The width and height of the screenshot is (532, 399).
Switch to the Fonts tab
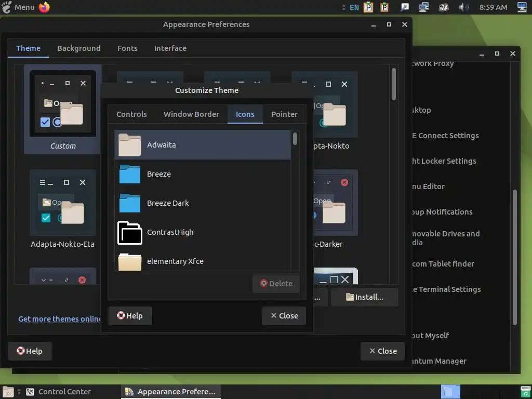[127, 48]
